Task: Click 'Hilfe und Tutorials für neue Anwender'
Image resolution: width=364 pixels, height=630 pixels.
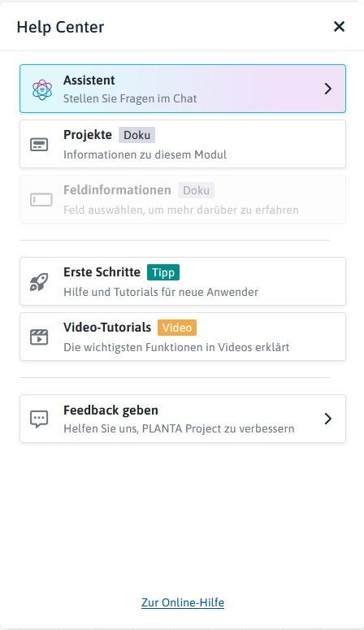Action: (x=161, y=292)
